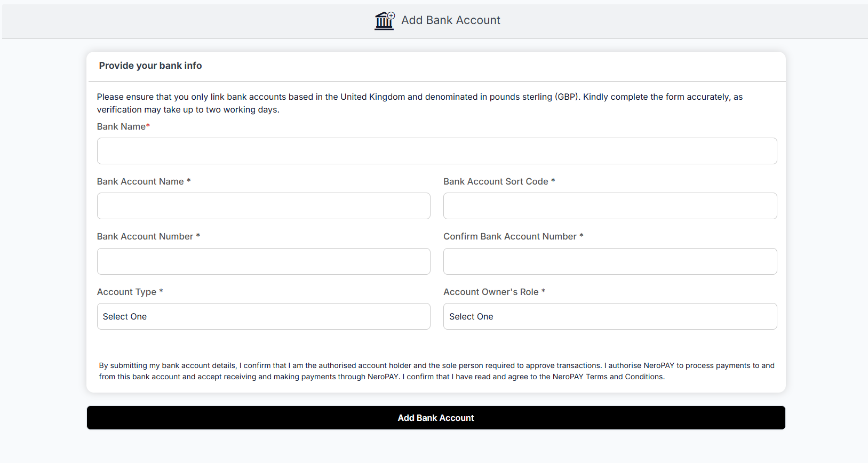Focus the Bank Account Number input
868x463 pixels.
[264, 261]
